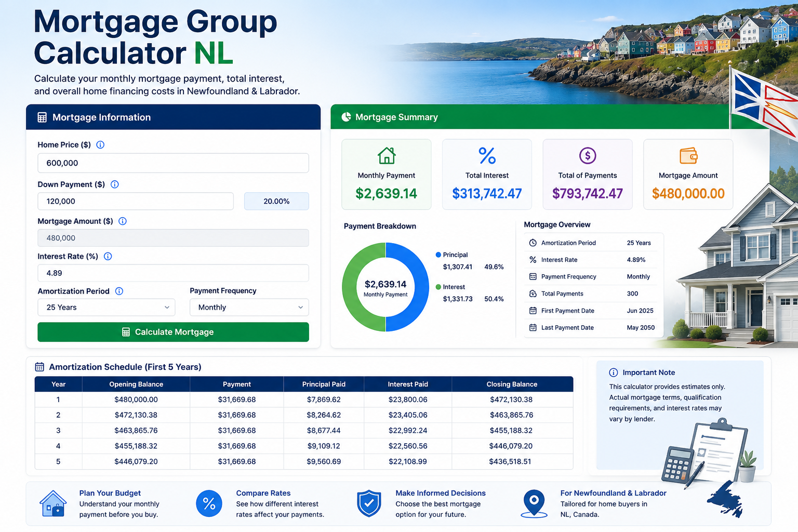Screen dimensions: 798x532
Task: Click the round percent icon beside Compare Rates
Action: [209, 503]
